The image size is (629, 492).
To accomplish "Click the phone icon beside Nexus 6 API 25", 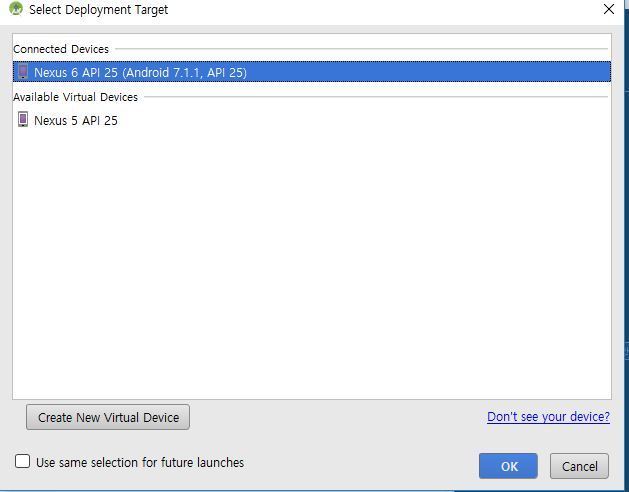I will click(x=23, y=72).
